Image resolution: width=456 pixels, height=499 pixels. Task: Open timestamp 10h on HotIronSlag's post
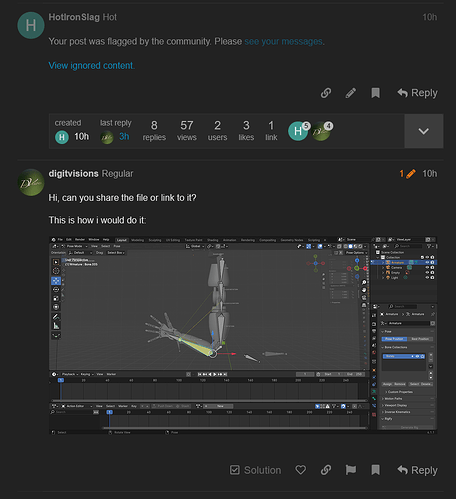tap(430, 17)
